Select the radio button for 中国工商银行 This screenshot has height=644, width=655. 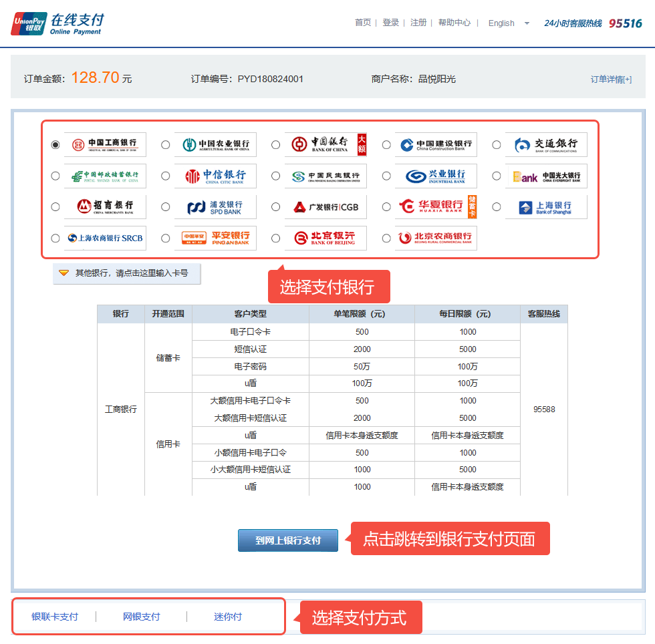(x=55, y=144)
